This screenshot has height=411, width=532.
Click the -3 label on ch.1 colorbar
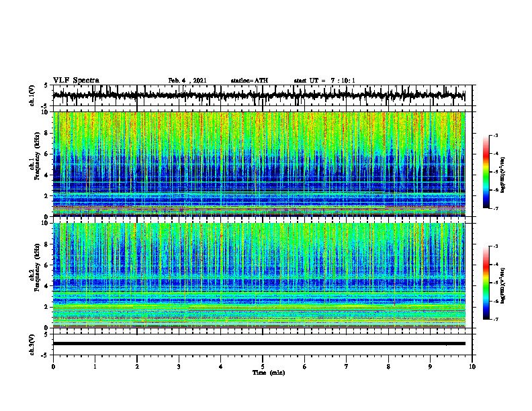pos(496,135)
